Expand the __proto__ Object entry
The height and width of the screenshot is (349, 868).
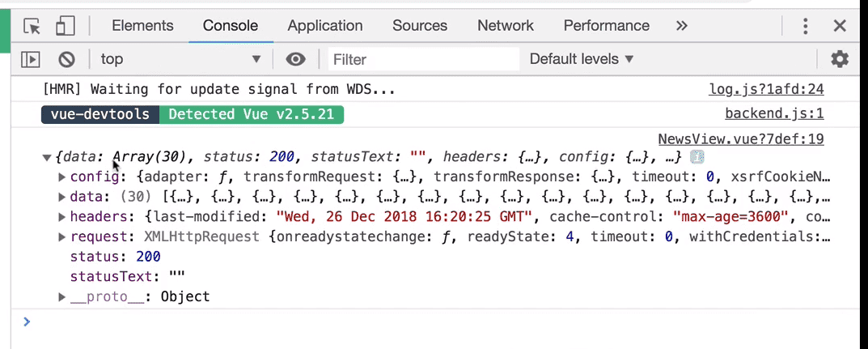pyautogui.click(x=62, y=297)
